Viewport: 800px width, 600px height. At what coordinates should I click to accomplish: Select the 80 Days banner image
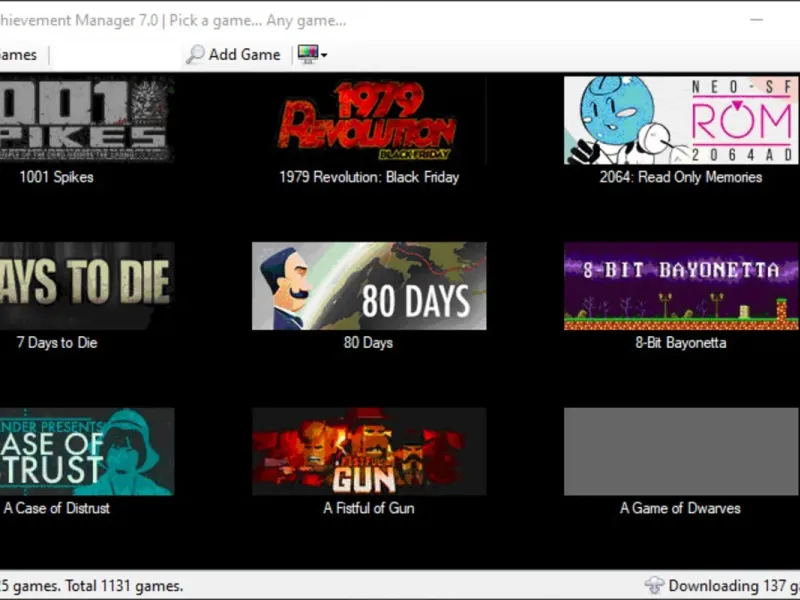tap(369, 286)
